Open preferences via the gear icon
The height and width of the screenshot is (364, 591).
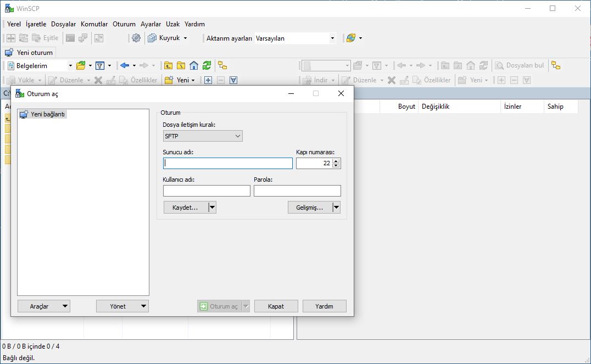(x=136, y=38)
